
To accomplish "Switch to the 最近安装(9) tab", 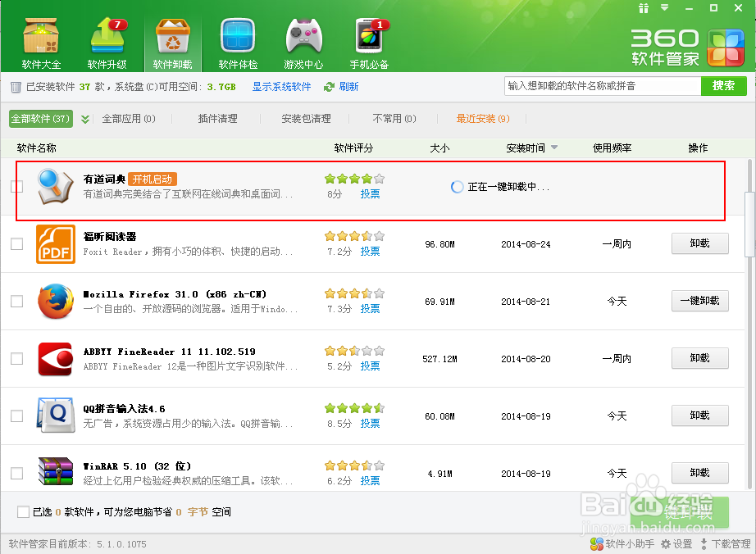I will click(x=480, y=118).
